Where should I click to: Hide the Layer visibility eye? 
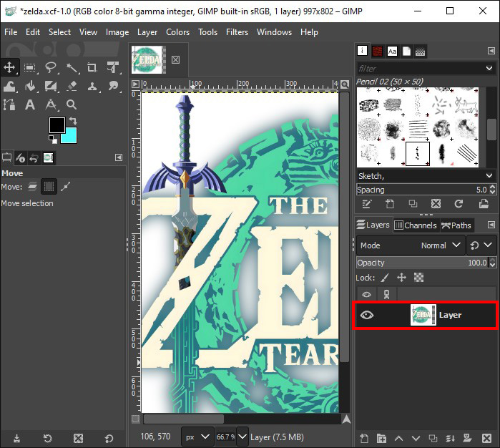click(367, 315)
